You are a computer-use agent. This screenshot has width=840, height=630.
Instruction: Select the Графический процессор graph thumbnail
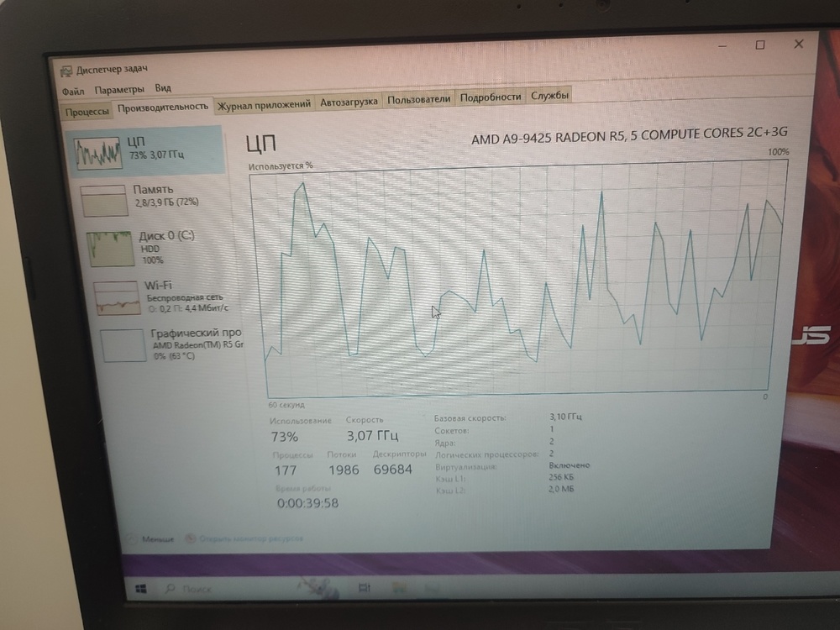coord(124,345)
